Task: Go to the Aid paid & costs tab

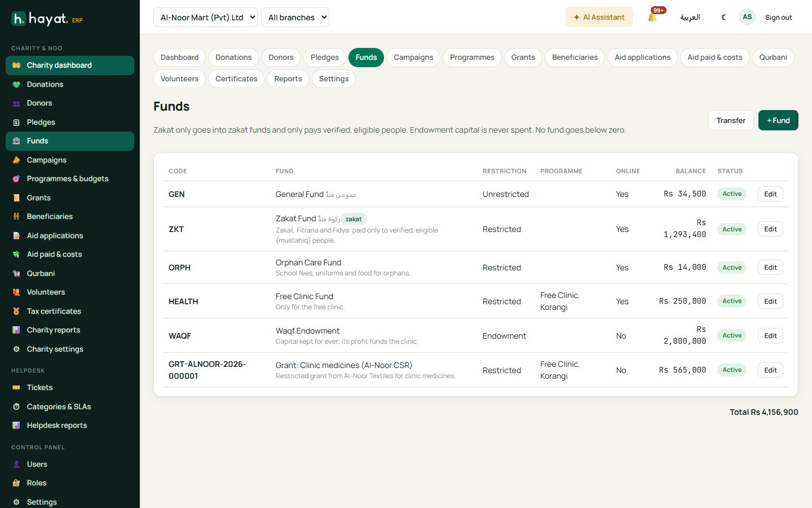Action: tap(715, 58)
